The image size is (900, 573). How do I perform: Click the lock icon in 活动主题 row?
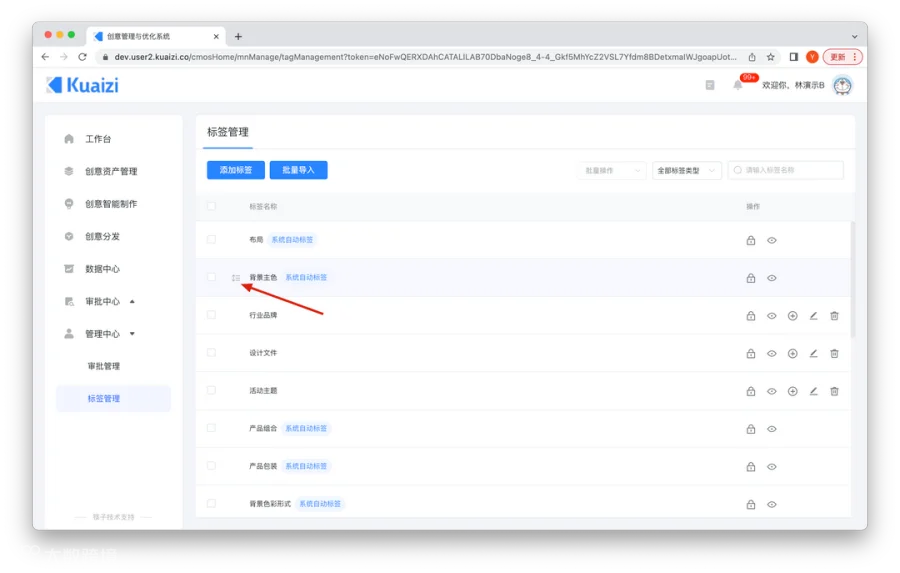[751, 392]
